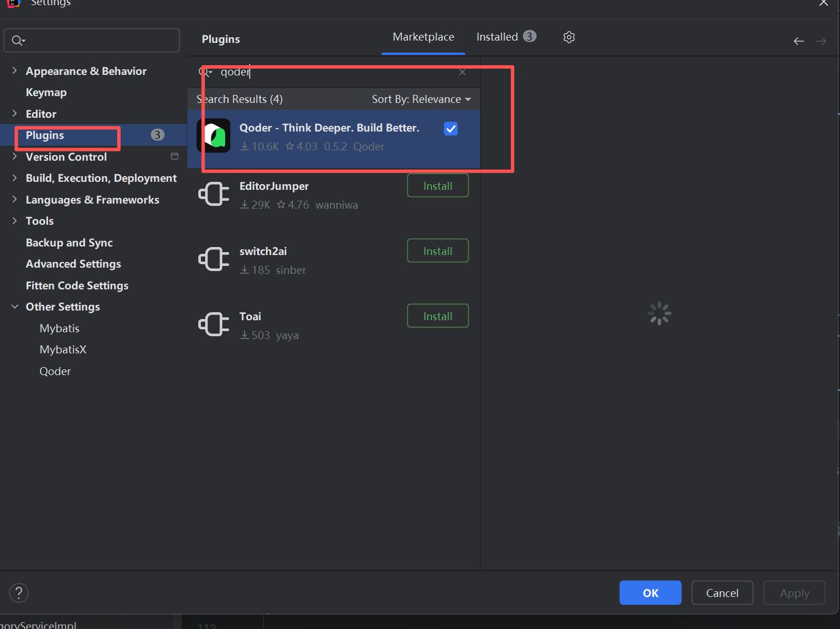The image size is (840, 629).
Task: Select Qoder under Other Settings
Action: pyautogui.click(x=55, y=372)
